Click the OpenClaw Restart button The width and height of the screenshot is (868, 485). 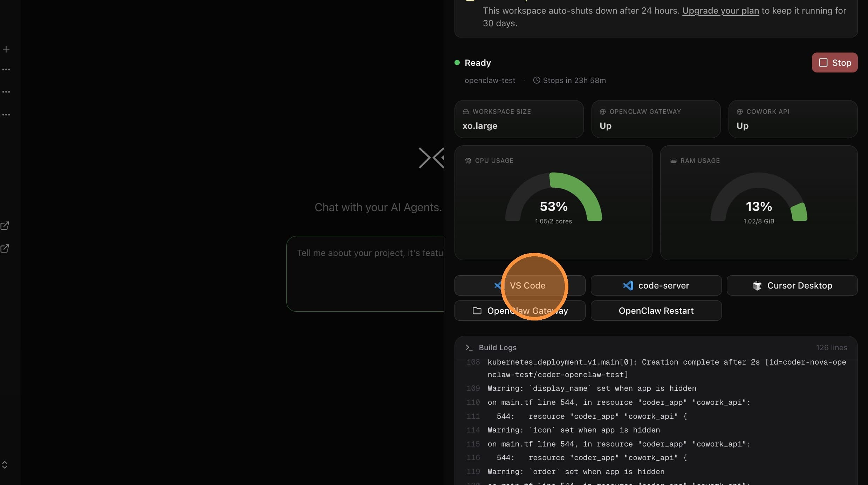(x=656, y=311)
